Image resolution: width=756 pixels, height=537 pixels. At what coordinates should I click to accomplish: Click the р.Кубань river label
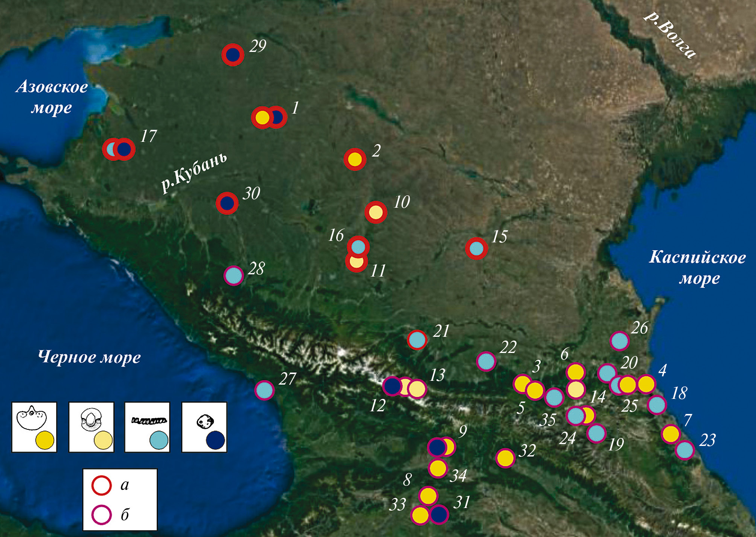click(194, 172)
